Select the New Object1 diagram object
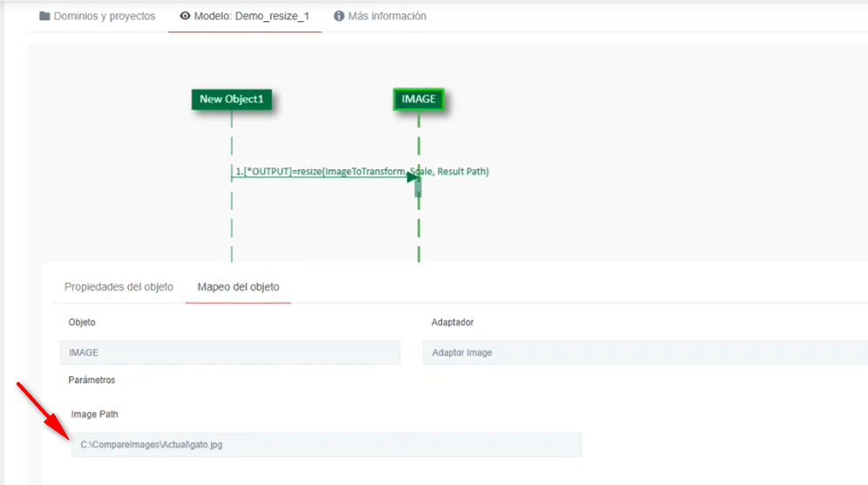868x485 pixels. 231,99
